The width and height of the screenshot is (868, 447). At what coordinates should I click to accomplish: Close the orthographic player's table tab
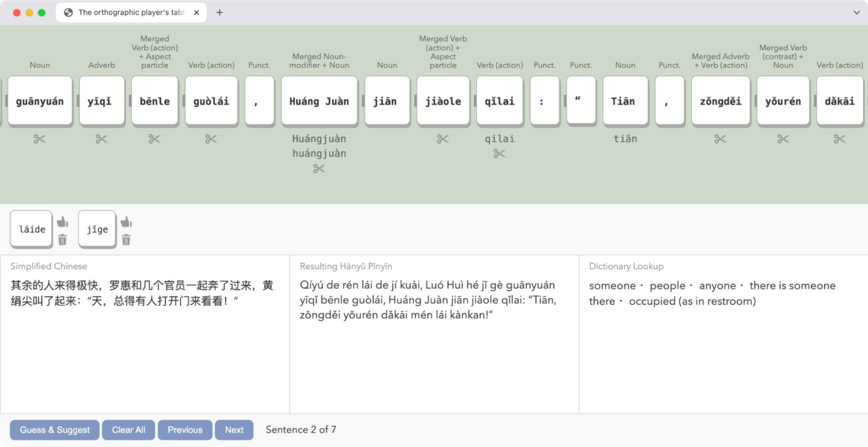click(x=196, y=13)
